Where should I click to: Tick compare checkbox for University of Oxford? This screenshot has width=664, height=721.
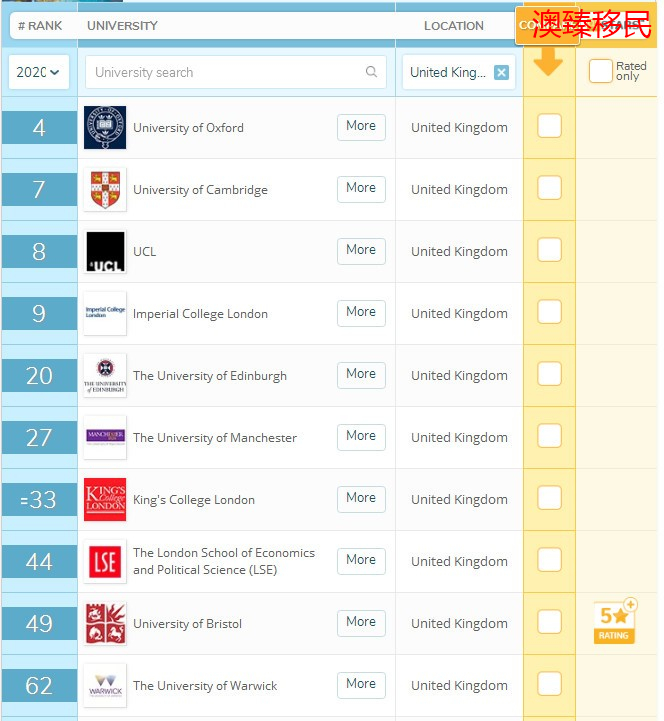click(549, 126)
